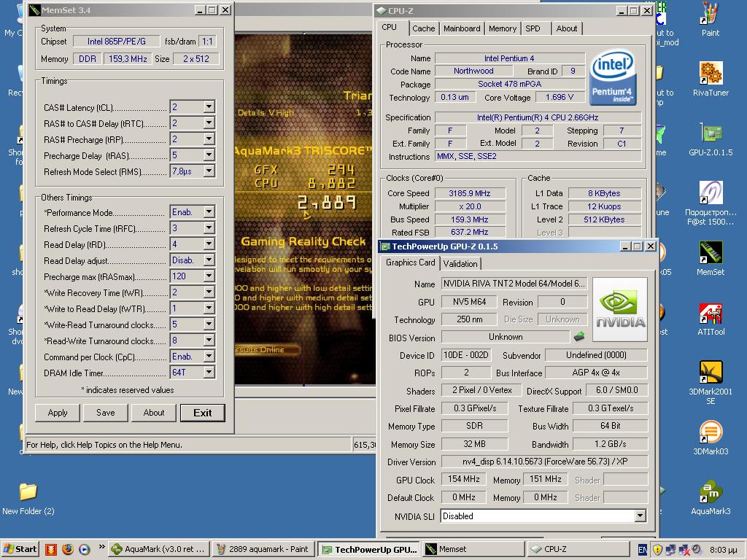747x560 pixels.
Task: Open the Paint desktop shortcut
Action: coord(710,20)
